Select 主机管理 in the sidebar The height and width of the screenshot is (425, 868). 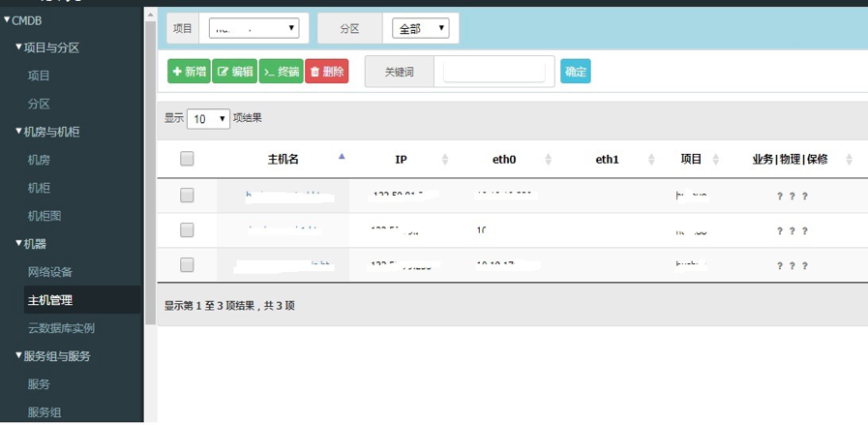click(82, 300)
